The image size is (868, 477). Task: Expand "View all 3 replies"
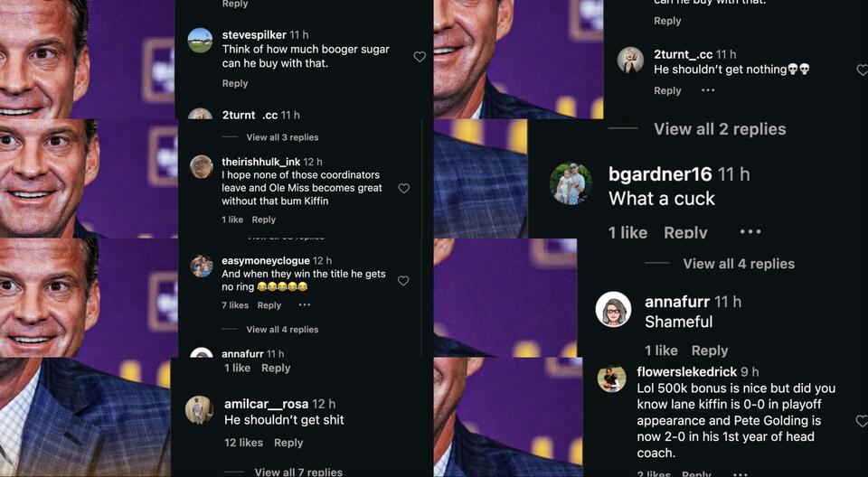[282, 137]
